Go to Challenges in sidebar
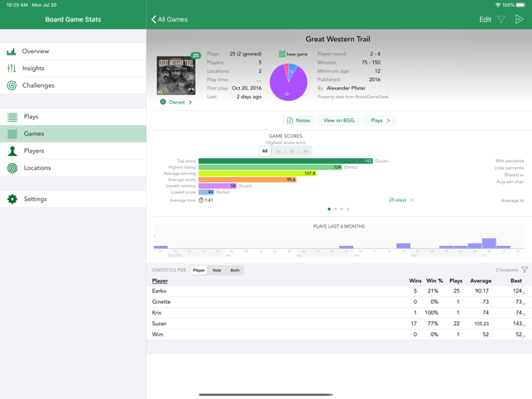This screenshot has height=399, width=532. point(73,85)
